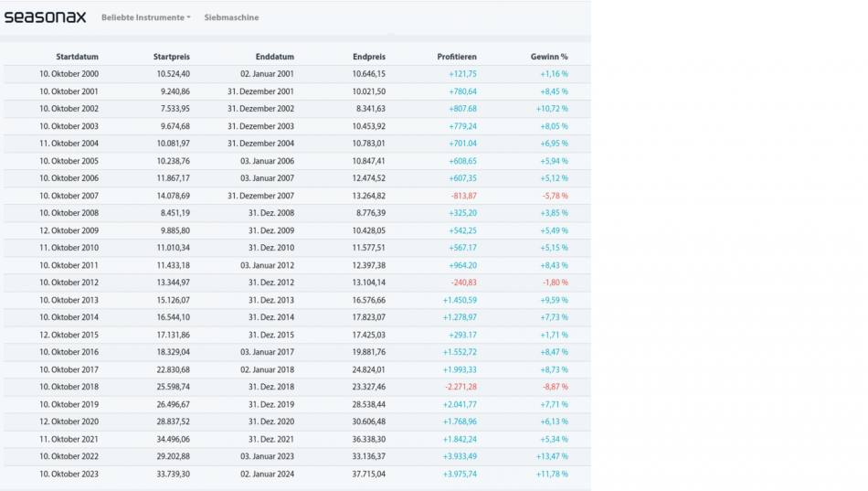
Task: Click the Enddatum column header
Action: pos(274,57)
